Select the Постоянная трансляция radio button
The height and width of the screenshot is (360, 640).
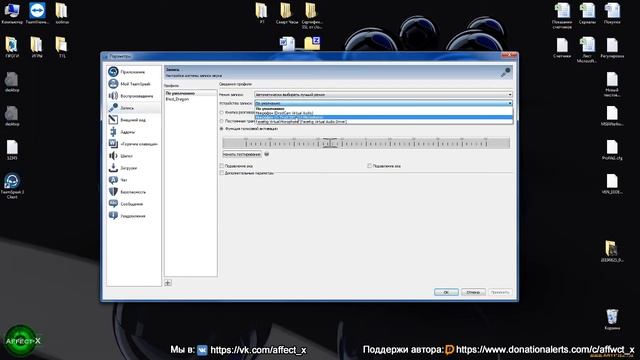222,121
